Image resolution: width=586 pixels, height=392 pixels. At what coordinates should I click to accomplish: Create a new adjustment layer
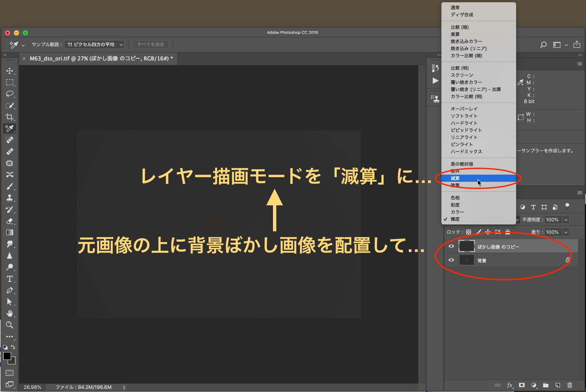[x=534, y=385]
